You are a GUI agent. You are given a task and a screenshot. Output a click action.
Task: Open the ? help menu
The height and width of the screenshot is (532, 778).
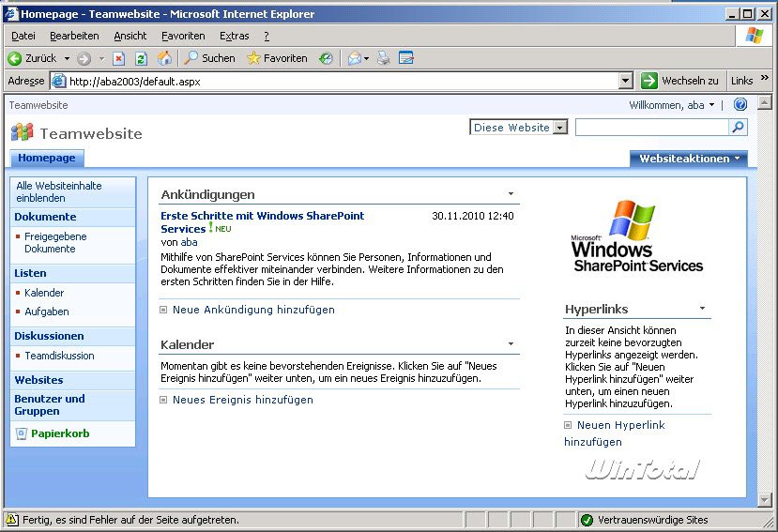[267, 36]
